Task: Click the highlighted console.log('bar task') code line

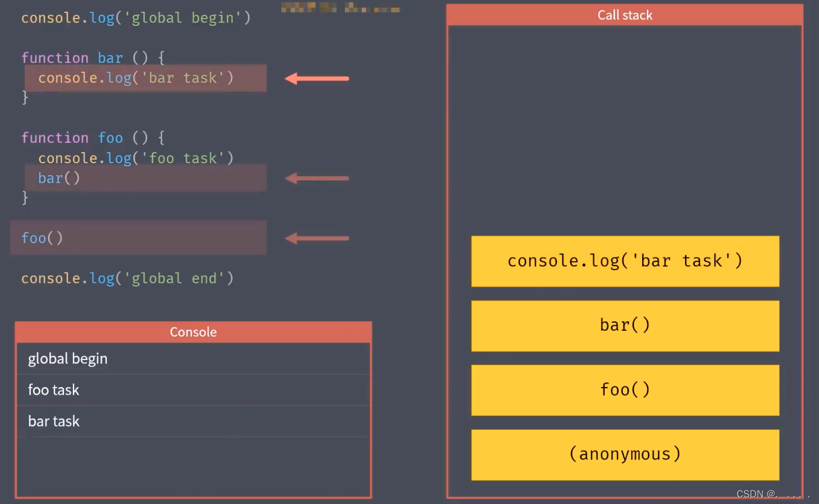Action: (x=136, y=78)
